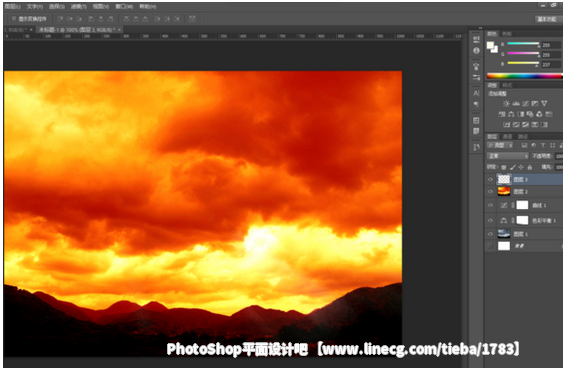Open the Character panel icon (A|)
Screen dimensions: 575x368
point(476,93)
